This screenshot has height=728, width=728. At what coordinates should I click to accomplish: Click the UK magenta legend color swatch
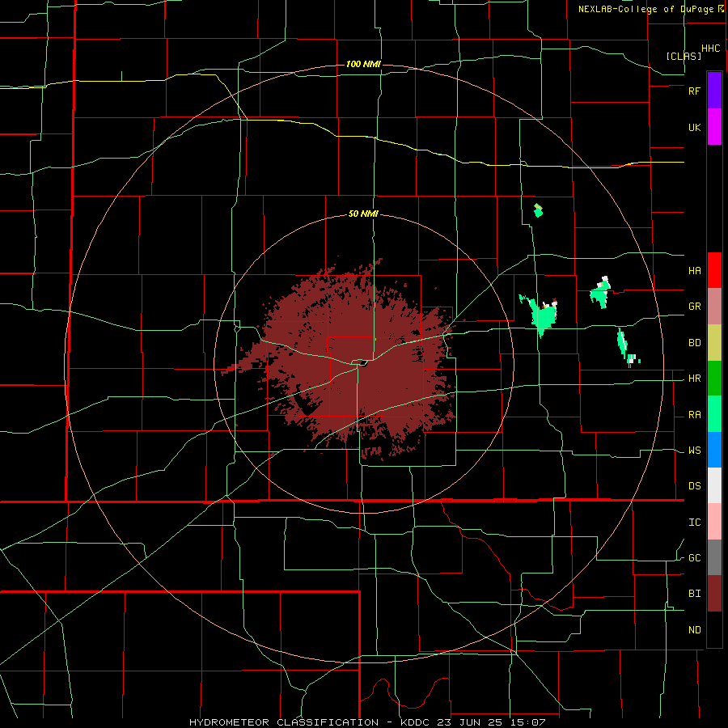[714, 126]
